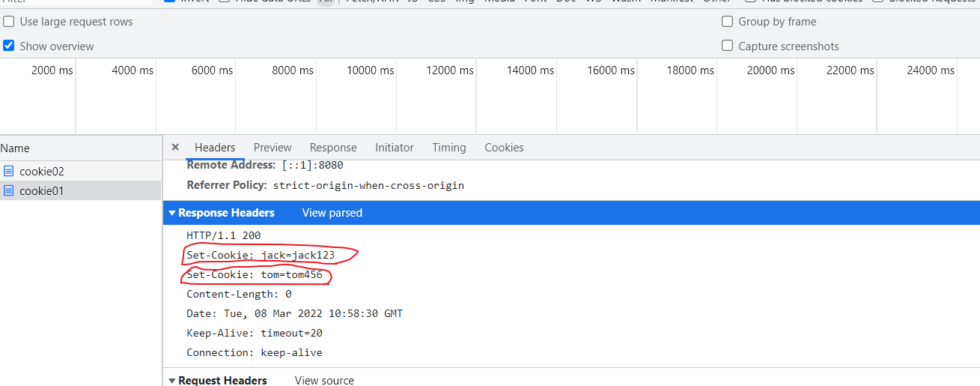Click View parsed link
980x386 pixels.
[332, 213]
